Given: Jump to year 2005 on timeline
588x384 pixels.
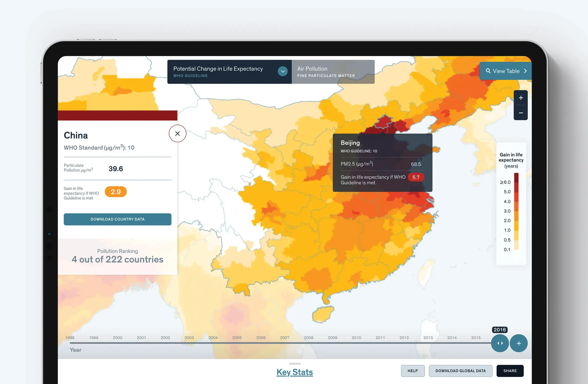Looking at the screenshot, I should [x=237, y=338].
